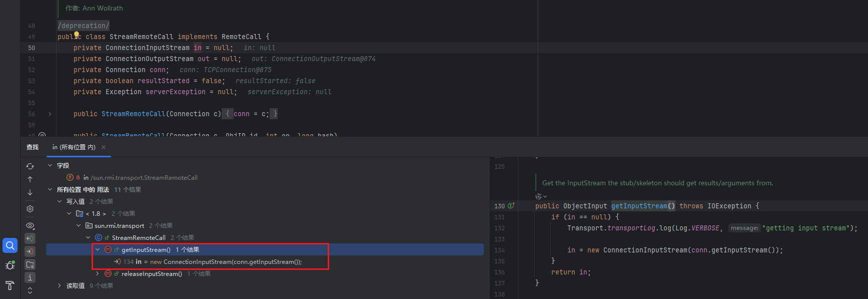Jump to next occurrence with down arrow
The height and width of the screenshot is (299, 868).
pos(30,192)
